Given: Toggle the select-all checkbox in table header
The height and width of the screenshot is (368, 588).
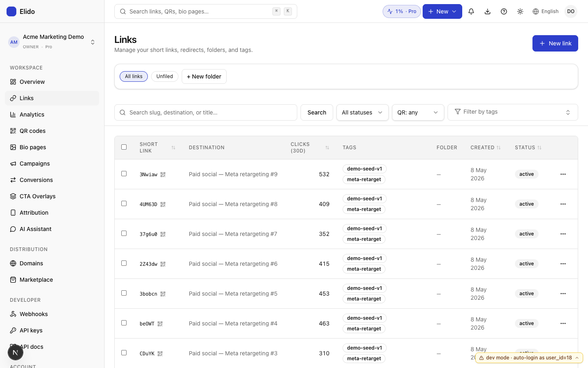Looking at the screenshot, I should [124, 147].
